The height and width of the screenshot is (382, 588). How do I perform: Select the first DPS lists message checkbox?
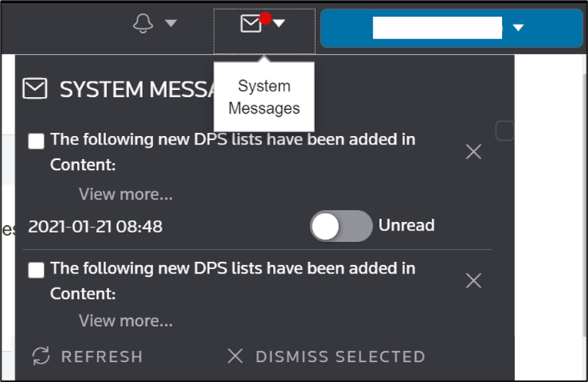pos(36,141)
